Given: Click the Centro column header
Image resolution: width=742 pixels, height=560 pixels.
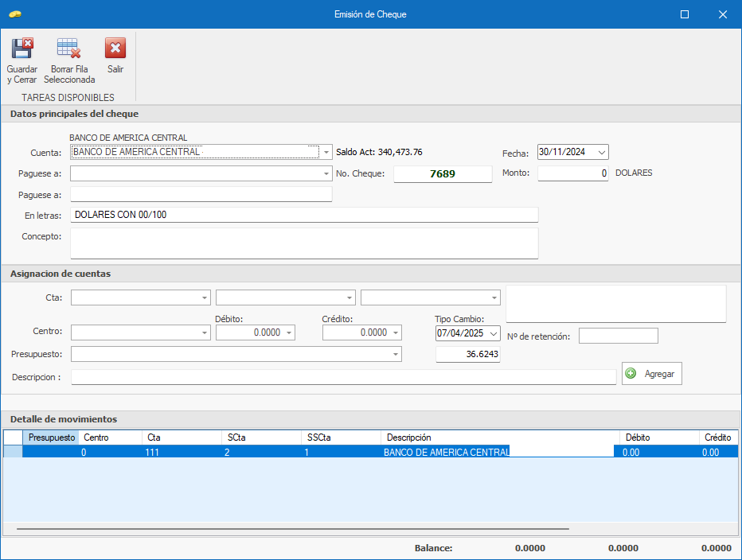Looking at the screenshot, I should tap(110, 437).
